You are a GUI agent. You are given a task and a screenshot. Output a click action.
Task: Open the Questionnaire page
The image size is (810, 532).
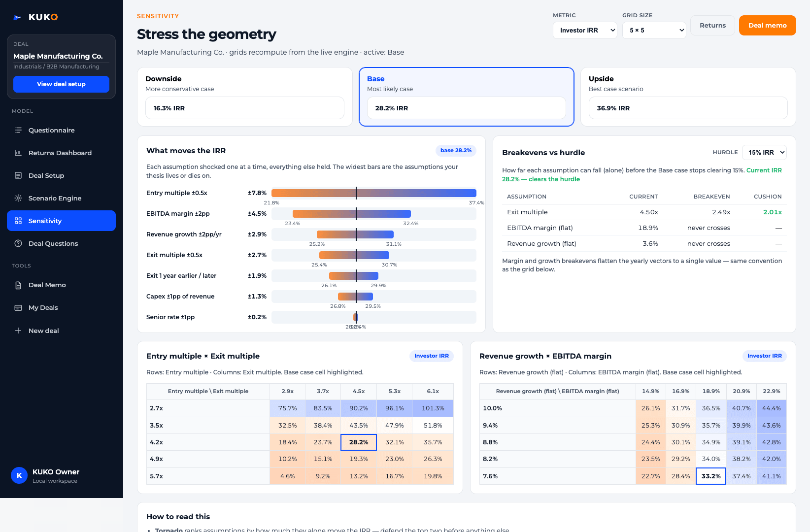[x=61, y=130]
